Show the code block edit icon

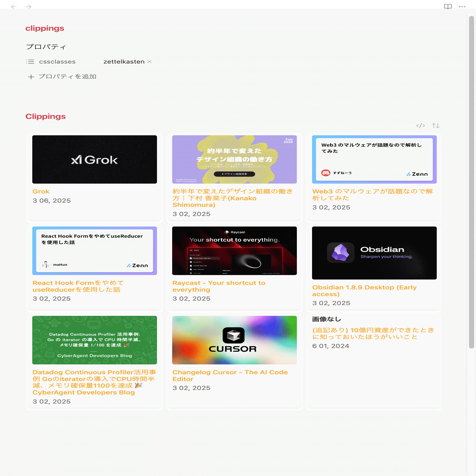pos(421,126)
